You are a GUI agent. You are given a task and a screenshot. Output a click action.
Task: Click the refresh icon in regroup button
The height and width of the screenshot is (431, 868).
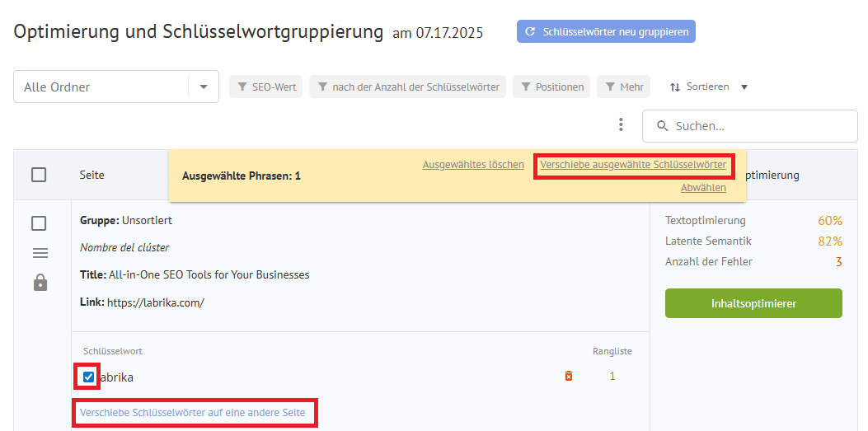[530, 31]
